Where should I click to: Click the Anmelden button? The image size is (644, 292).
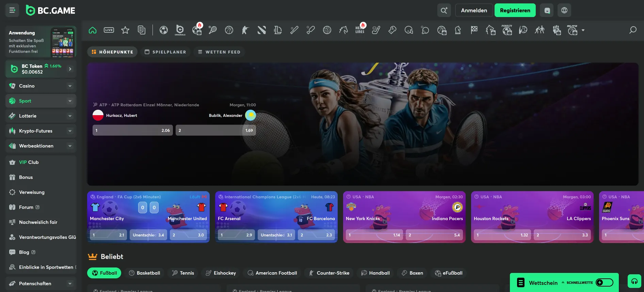474,10
